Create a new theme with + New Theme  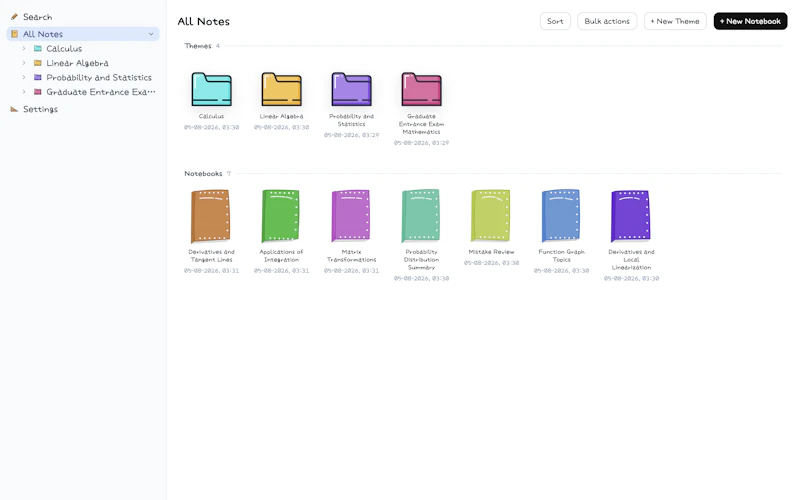click(x=675, y=21)
